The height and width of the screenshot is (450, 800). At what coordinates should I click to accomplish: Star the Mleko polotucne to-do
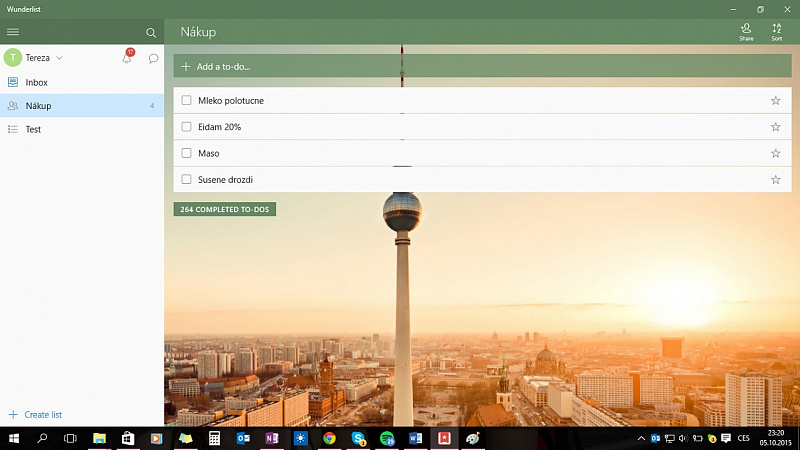pos(776,101)
